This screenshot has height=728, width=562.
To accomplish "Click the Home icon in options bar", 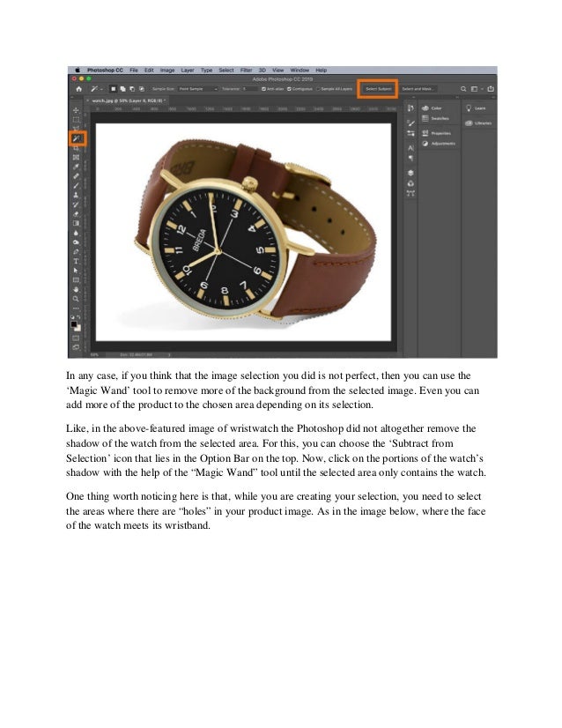I will [79, 89].
